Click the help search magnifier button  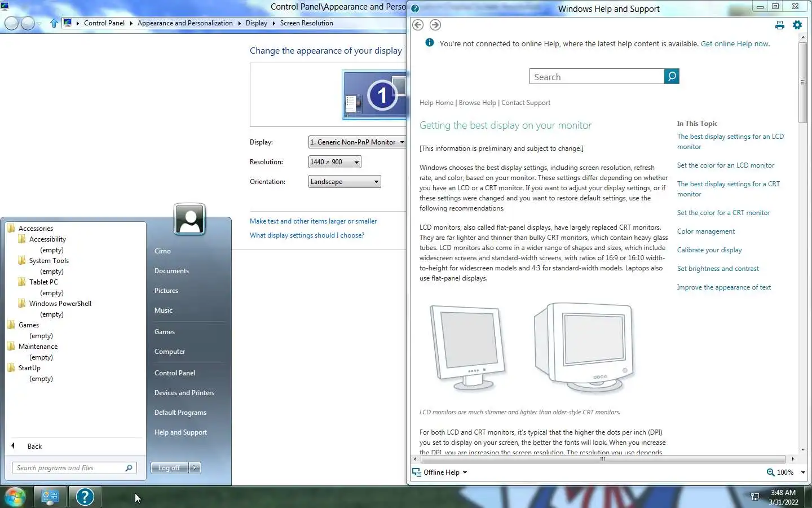point(672,76)
